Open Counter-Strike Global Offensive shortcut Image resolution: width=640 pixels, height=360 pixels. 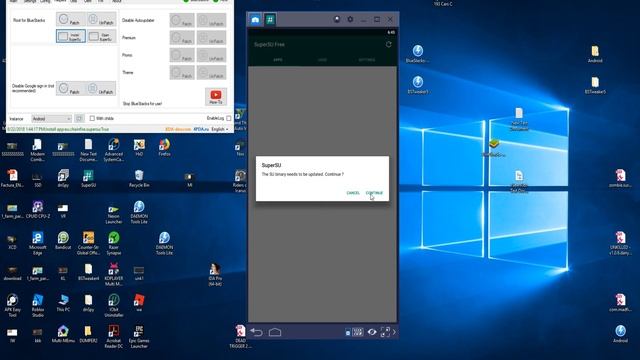tap(88, 243)
